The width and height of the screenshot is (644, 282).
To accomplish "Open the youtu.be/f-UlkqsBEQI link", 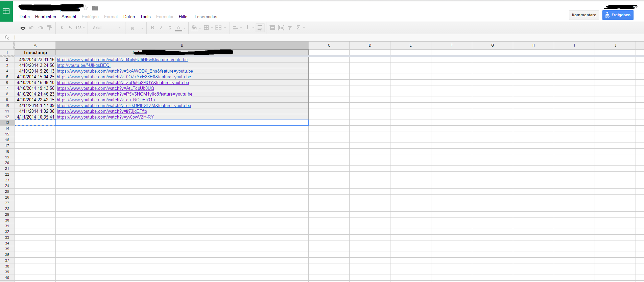I will point(84,66).
